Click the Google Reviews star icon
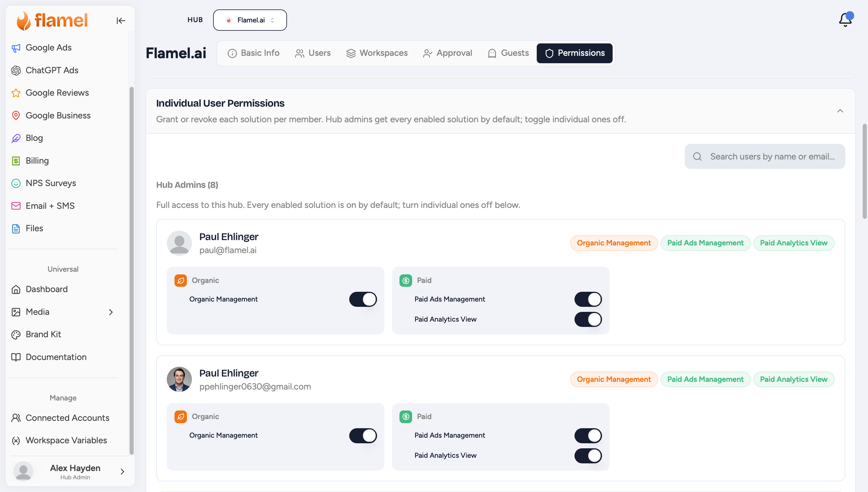The image size is (868, 492). click(16, 93)
